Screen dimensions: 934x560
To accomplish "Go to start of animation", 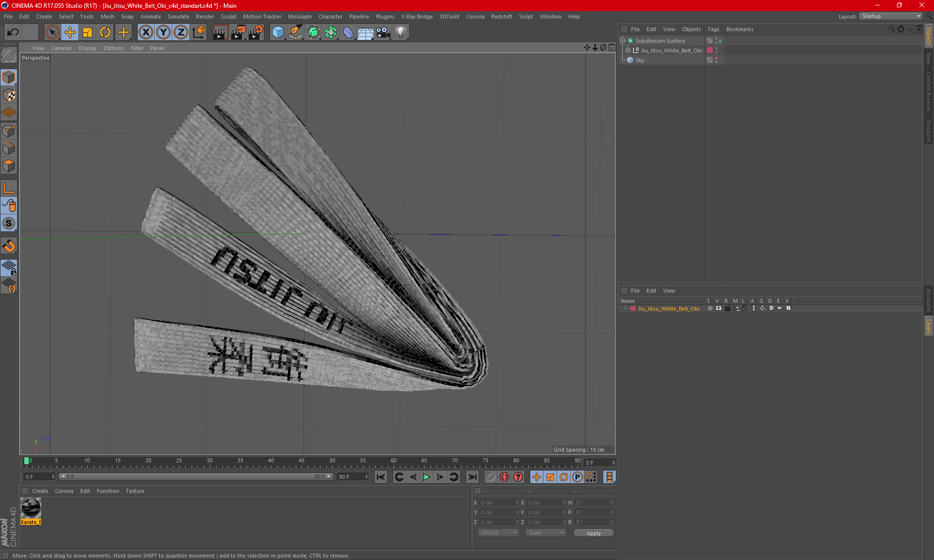I will pos(381,477).
